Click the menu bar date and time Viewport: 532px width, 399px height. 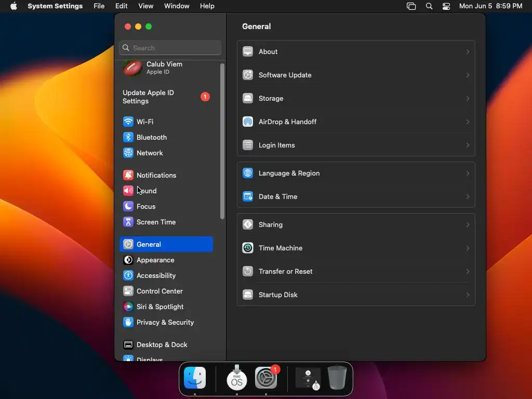(490, 6)
